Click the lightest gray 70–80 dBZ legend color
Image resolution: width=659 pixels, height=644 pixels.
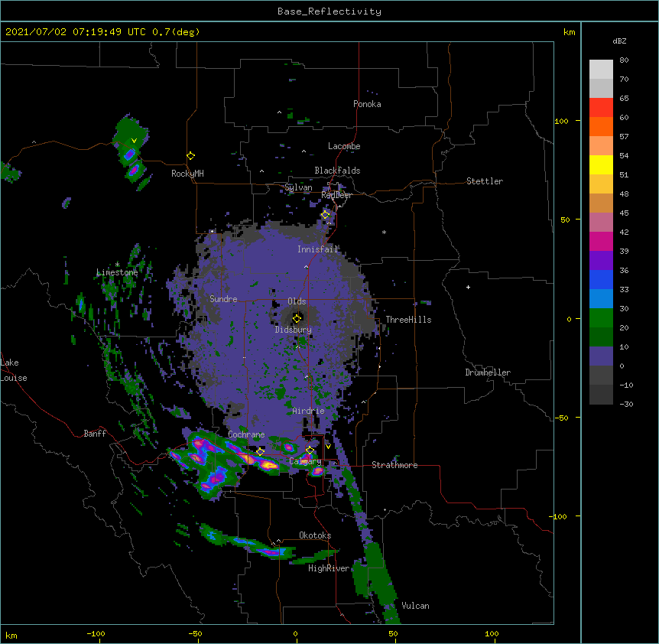pyautogui.click(x=601, y=70)
